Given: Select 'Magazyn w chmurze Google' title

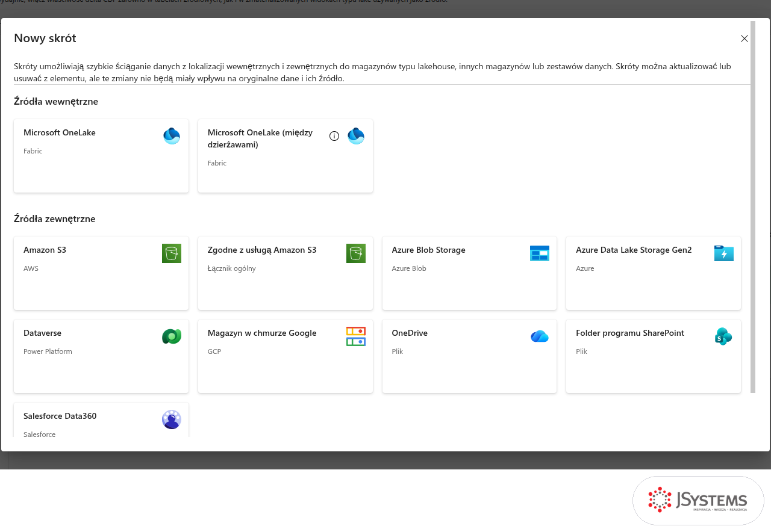Looking at the screenshot, I should (262, 333).
